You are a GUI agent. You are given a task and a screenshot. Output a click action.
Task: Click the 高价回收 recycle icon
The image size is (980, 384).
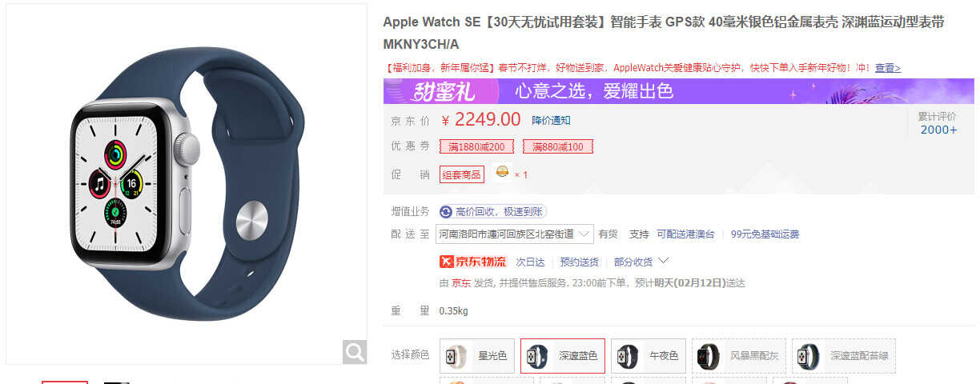click(445, 212)
